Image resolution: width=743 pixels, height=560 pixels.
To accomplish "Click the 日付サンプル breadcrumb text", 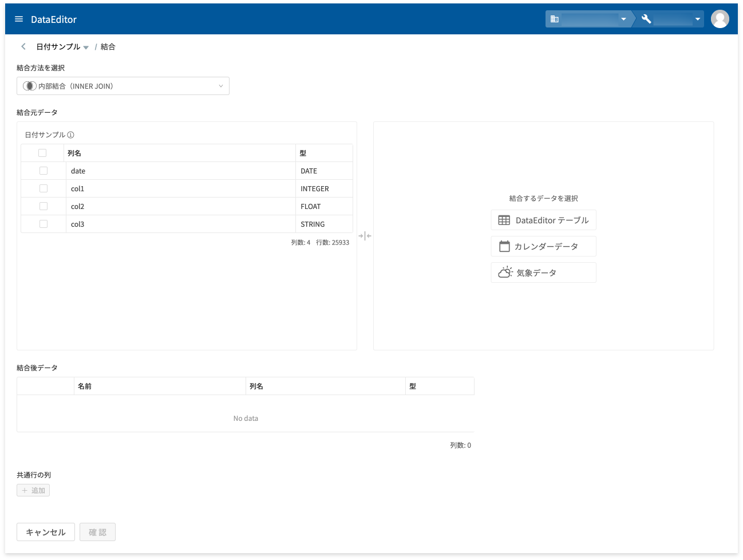I will point(58,46).
